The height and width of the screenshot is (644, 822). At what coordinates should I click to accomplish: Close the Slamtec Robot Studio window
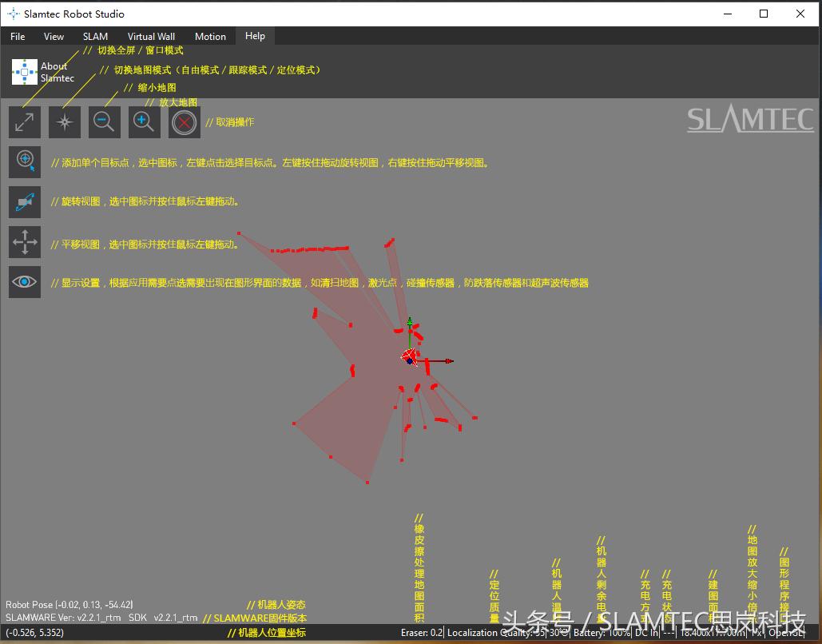click(800, 14)
